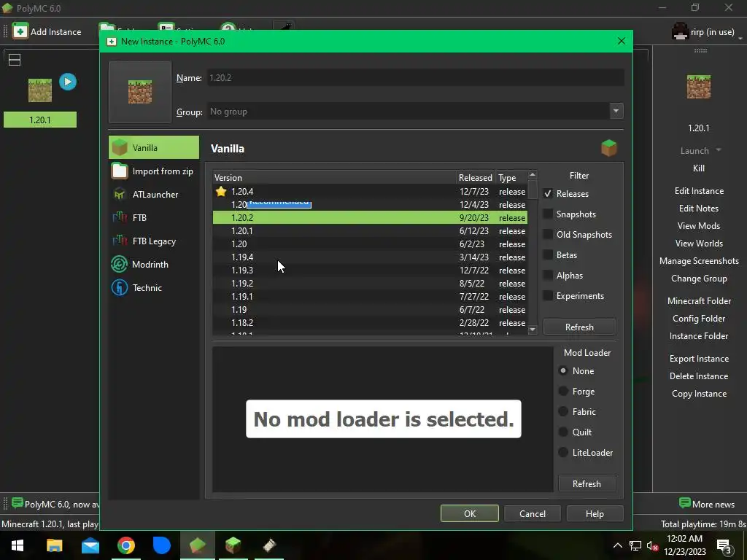Select version 1.19.4 row
The height and width of the screenshot is (560, 747).
pos(370,257)
